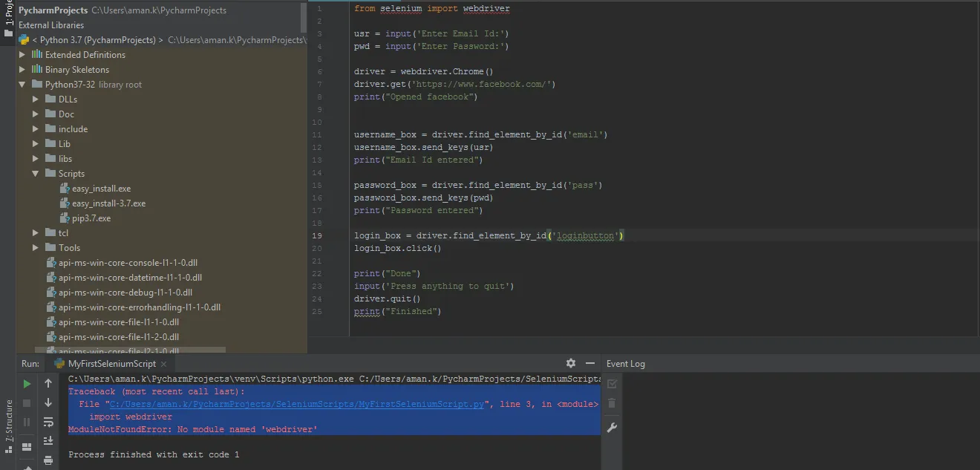
Task: Click the Pause output icon
Action: tap(27, 422)
